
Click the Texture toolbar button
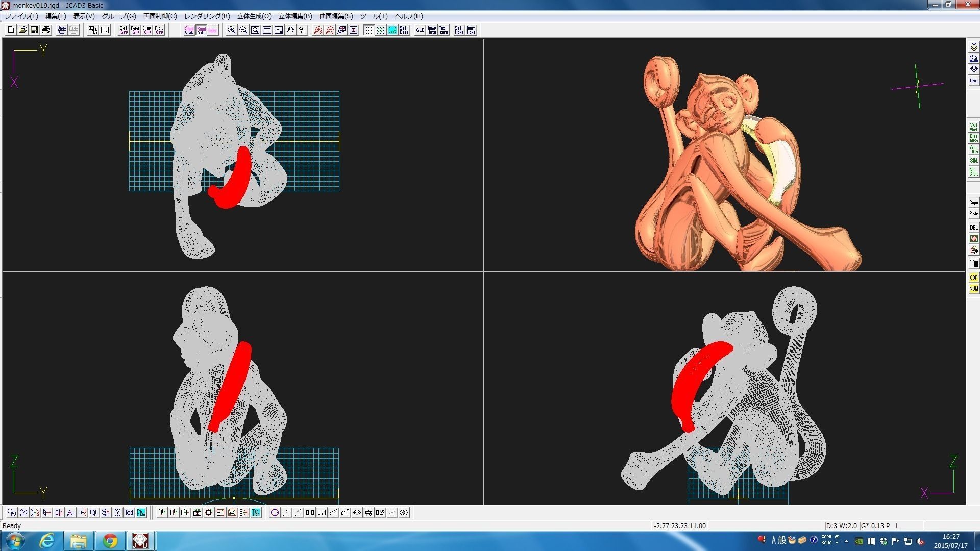(444, 30)
